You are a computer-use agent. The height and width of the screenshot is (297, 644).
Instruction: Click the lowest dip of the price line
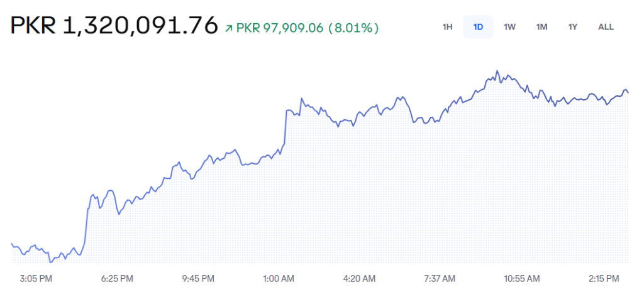pyautogui.click(x=50, y=261)
